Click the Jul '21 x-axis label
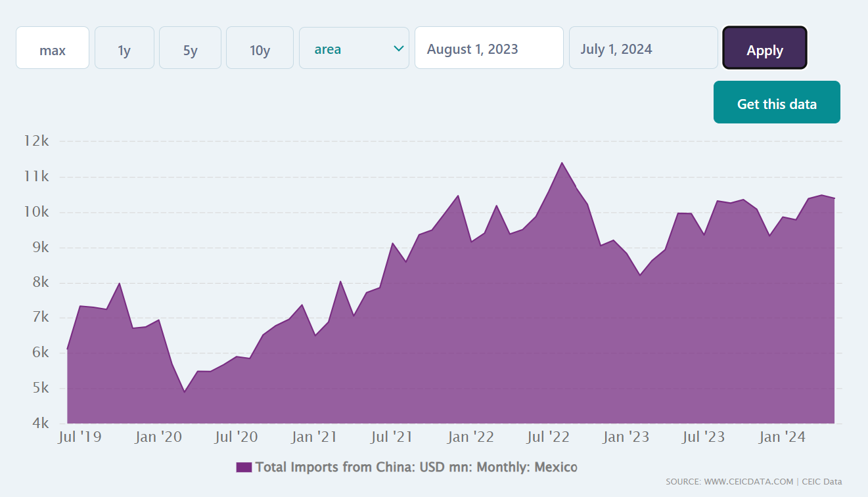 pos(392,437)
